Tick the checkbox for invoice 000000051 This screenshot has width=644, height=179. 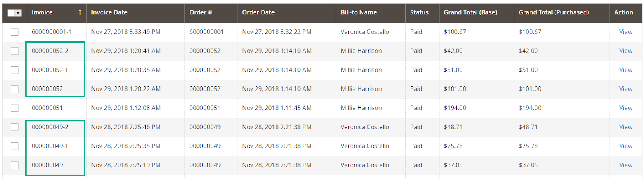[14, 108]
